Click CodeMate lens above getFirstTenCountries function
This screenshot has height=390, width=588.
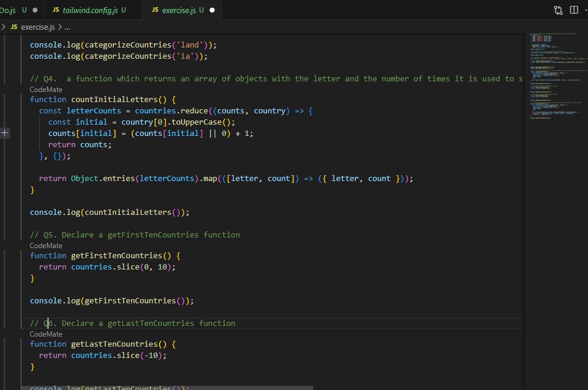coord(46,246)
